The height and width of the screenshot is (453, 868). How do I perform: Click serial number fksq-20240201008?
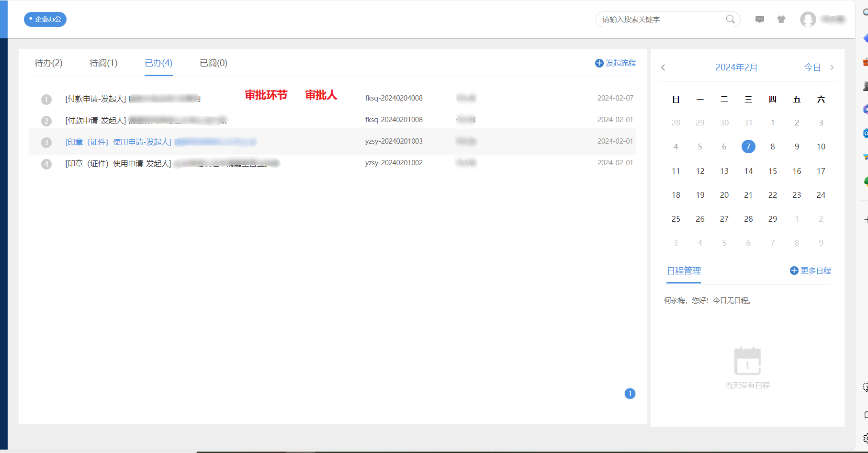click(394, 120)
